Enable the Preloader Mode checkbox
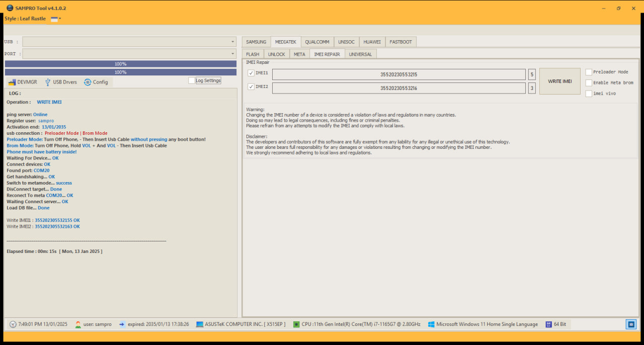This screenshot has width=644, height=345. [589, 72]
